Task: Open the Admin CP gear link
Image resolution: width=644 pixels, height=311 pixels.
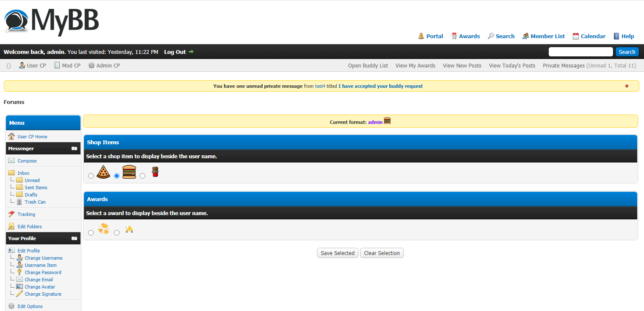Action: click(104, 66)
